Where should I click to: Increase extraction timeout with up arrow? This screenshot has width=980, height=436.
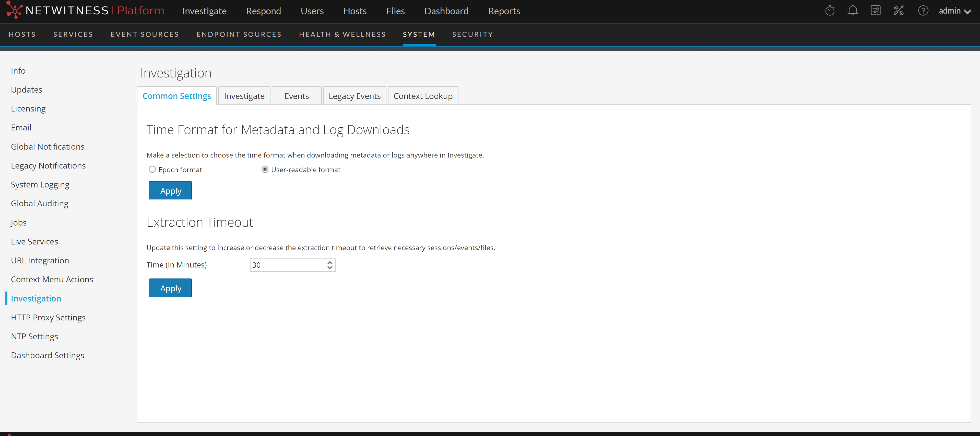pos(330,262)
